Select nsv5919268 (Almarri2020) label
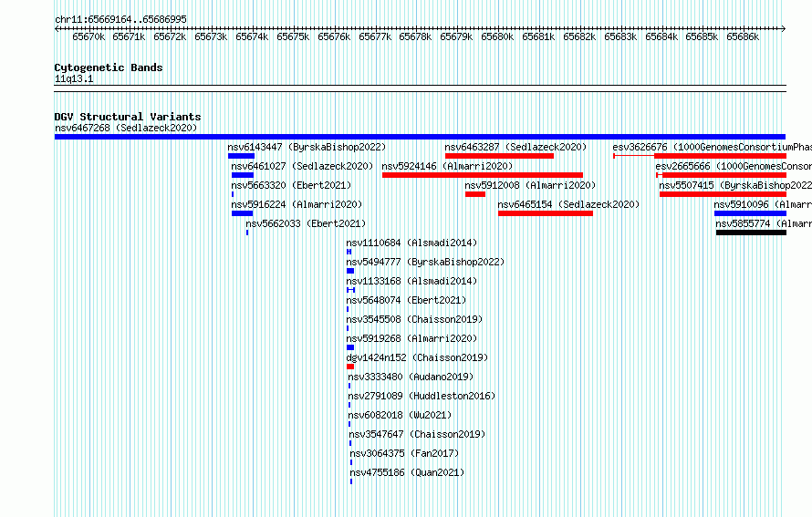 point(411,338)
